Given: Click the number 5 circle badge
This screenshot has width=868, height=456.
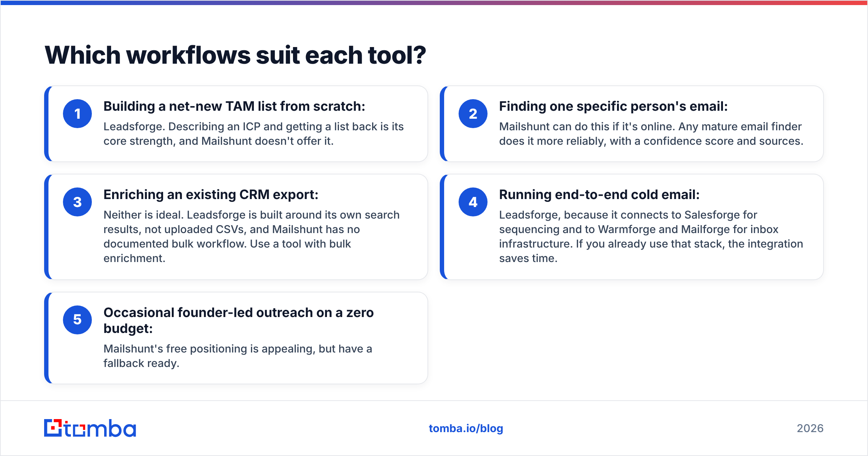Looking at the screenshot, I should [77, 320].
